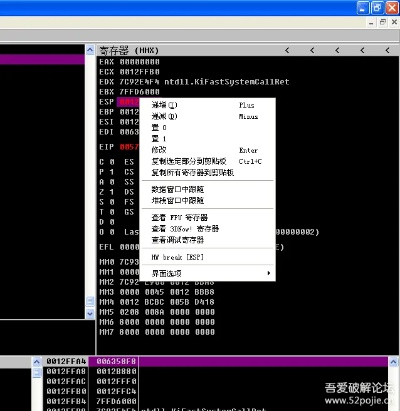The width and height of the screenshot is (400, 411).
Task: Select the ECX 0012FFB0 register value
Action: pyautogui.click(x=140, y=72)
